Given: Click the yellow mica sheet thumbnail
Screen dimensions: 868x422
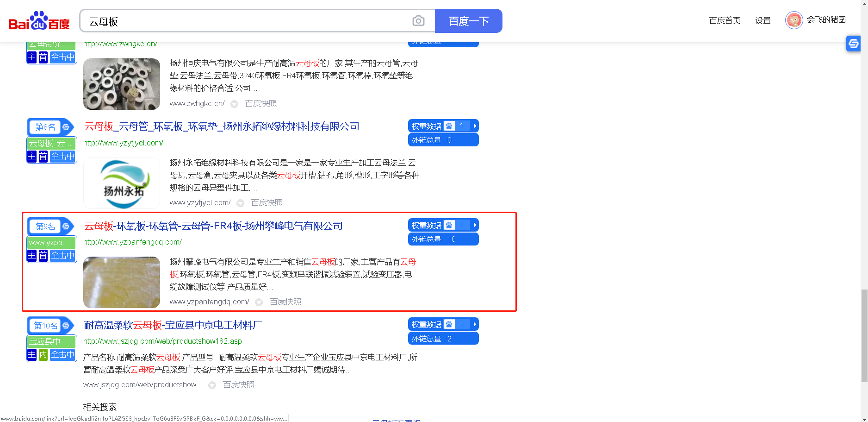Looking at the screenshot, I should [122, 282].
